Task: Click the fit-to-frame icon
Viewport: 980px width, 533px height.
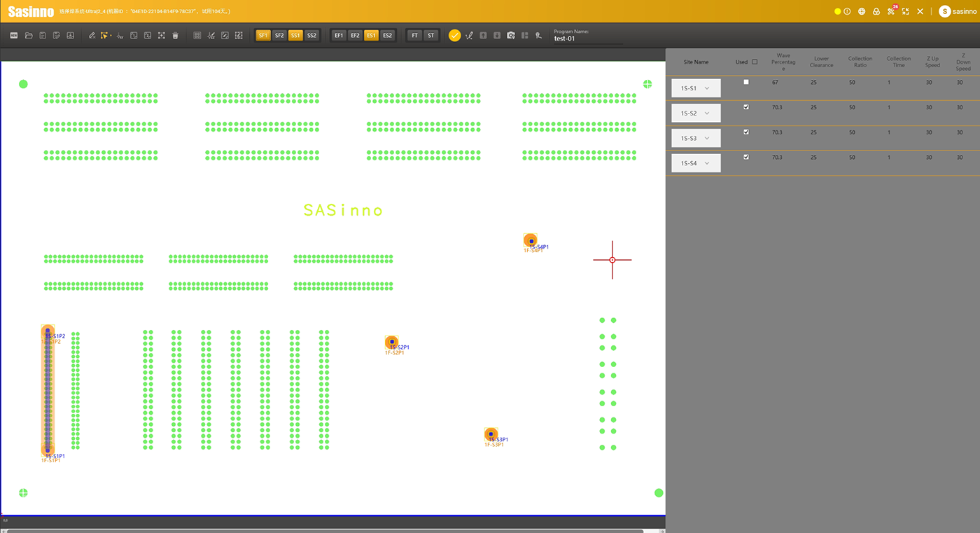Action: 162,35
